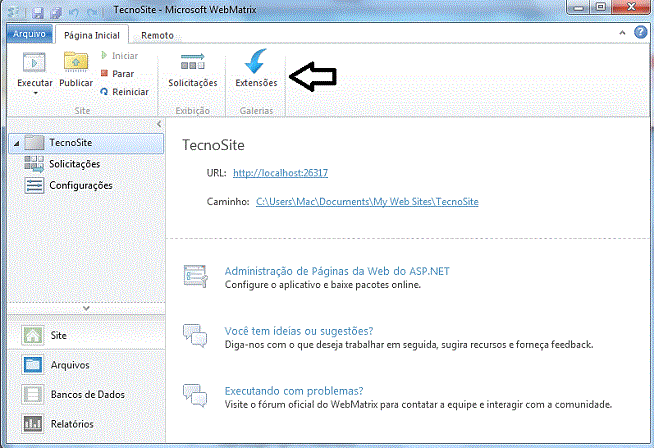Viewport: 654px width, 448px height.
Task: Click the suggestions speech bubbles icon
Action: [x=195, y=336]
